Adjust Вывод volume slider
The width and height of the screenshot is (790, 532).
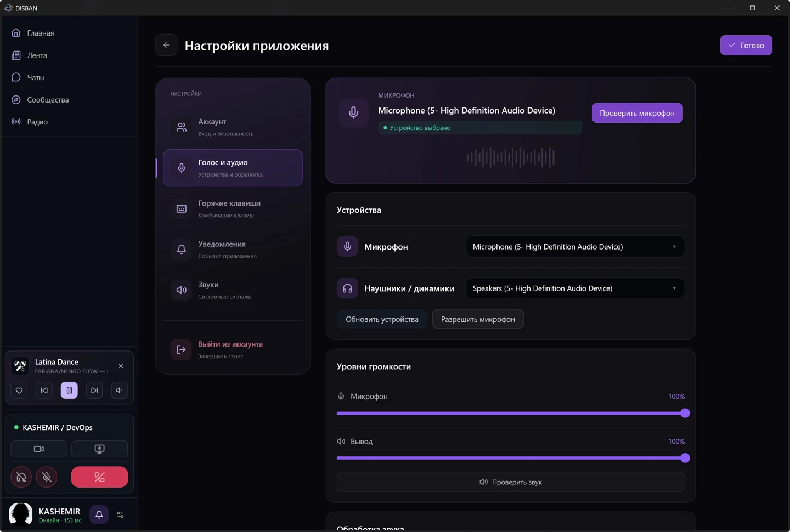511,458
